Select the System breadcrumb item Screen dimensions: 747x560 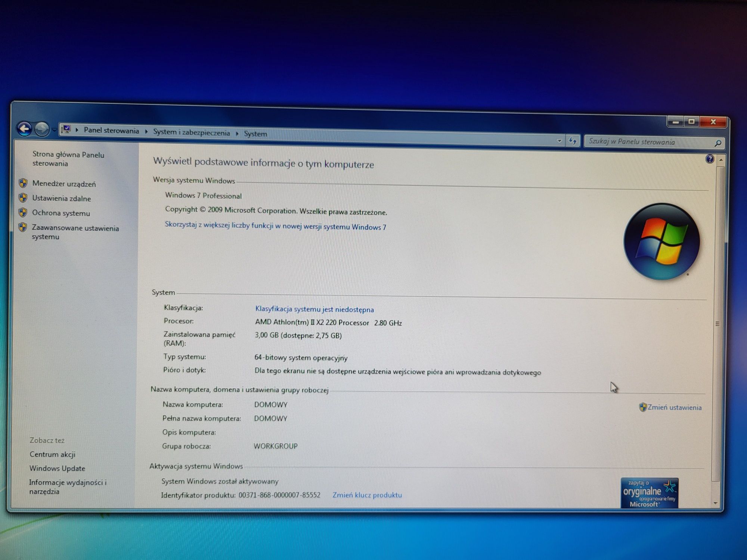255,134
